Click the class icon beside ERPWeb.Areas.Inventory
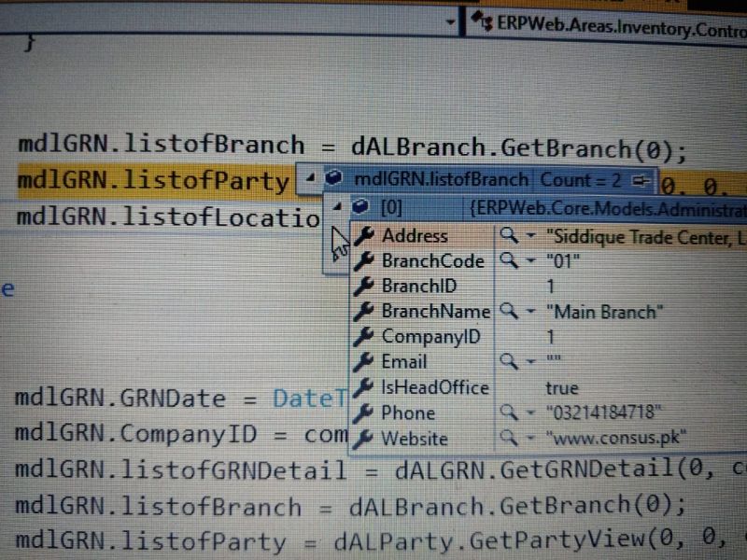The height and width of the screenshot is (560, 747). click(x=482, y=21)
